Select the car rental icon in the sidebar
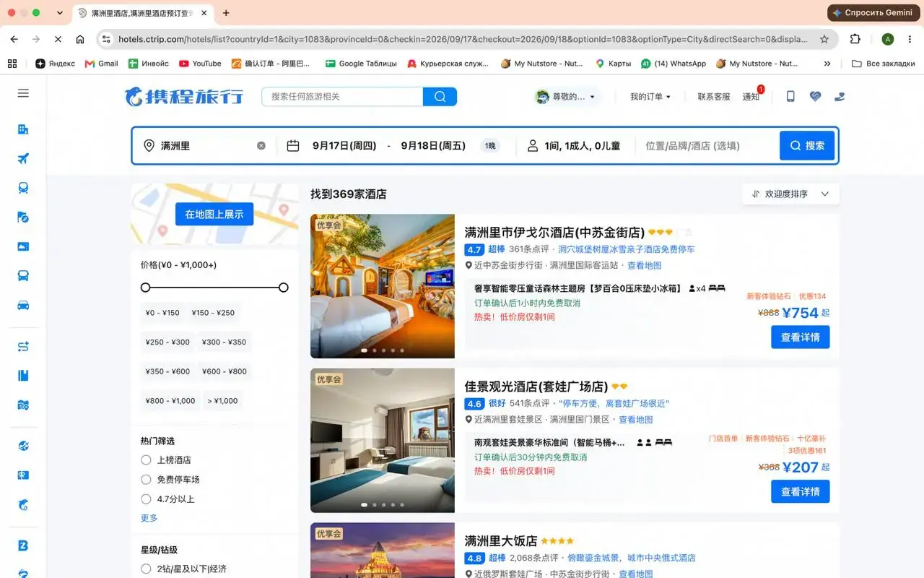This screenshot has width=924, height=578. (23, 305)
